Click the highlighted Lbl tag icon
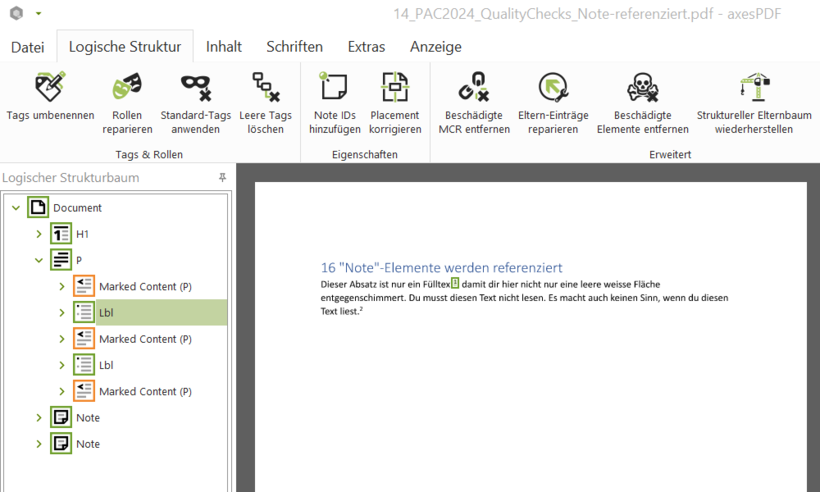820x492 pixels. tap(84, 312)
